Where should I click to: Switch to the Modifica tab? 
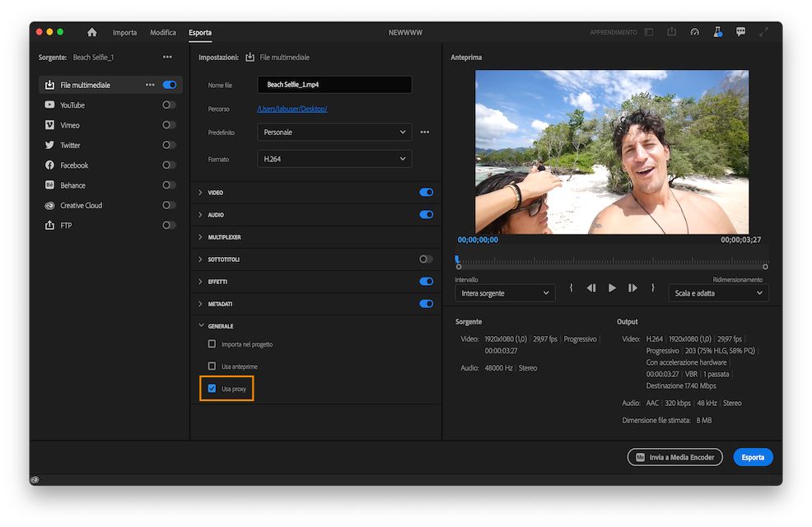(163, 33)
